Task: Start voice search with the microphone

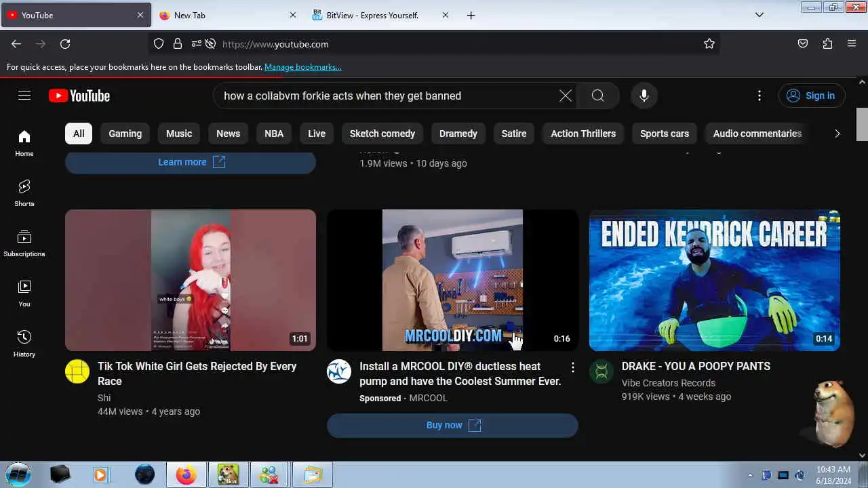Action: click(x=644, y=96)
